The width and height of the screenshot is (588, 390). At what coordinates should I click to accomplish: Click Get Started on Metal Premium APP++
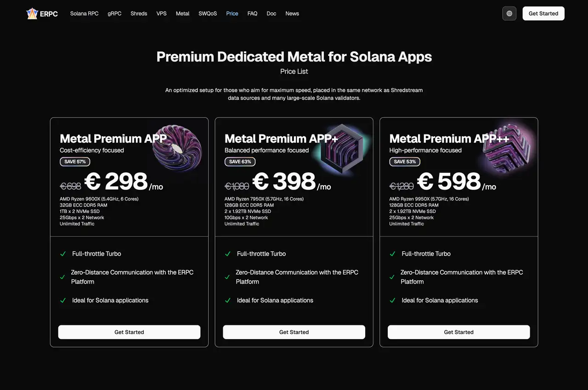pyautogui.click(x=459, y=332)
